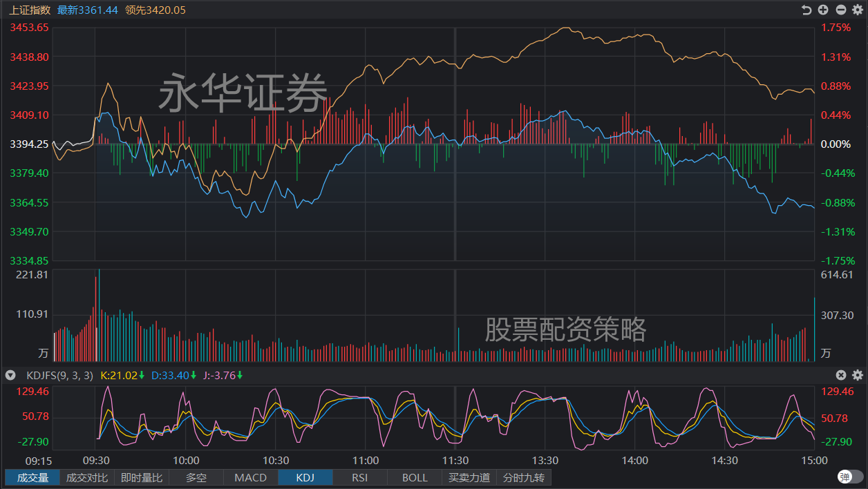Open KDJ indicator settings gear
Image resolution: width=868 pixels, height=489 pixels.
pos(858,375)
